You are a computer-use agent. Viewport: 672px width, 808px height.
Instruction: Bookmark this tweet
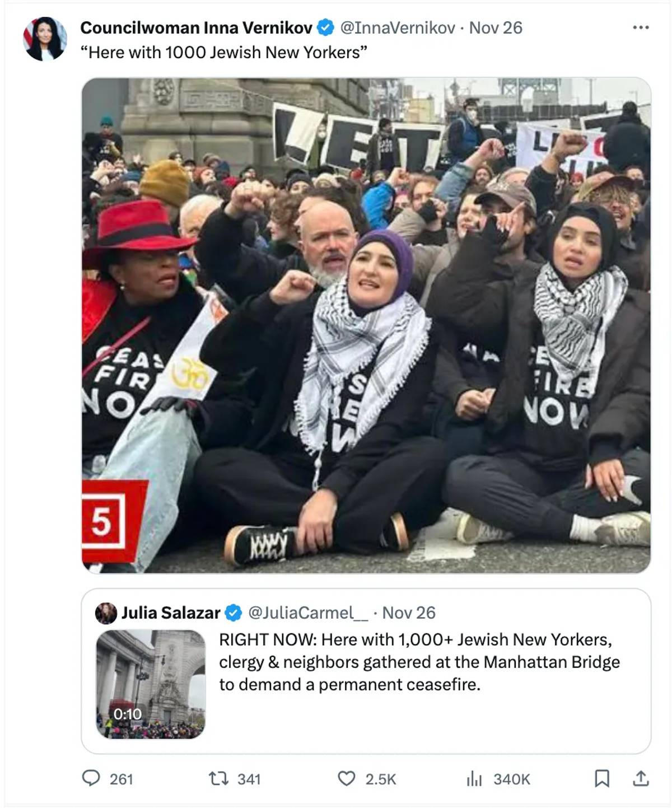(x=602, y=778)
